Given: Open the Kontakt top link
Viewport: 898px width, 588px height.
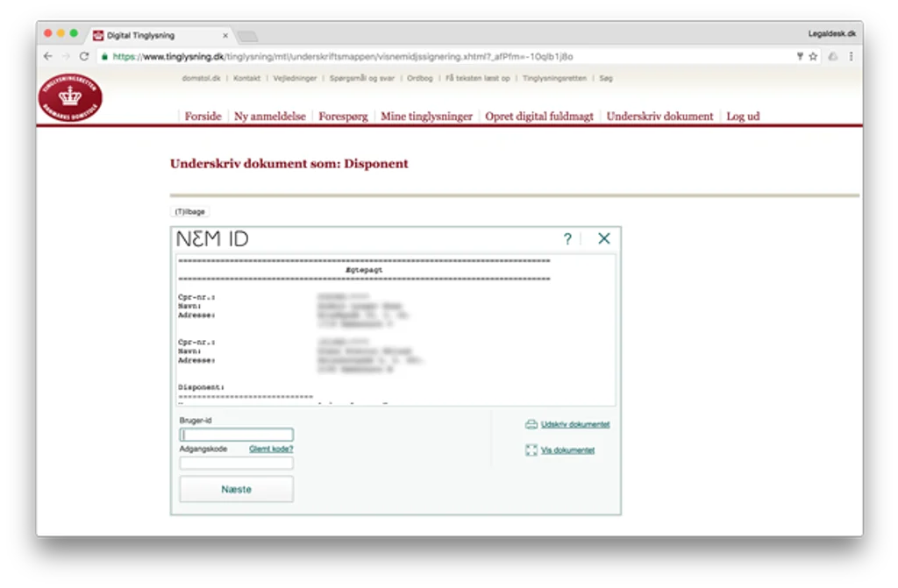Looking at the screenshot, I should point(246,79).
